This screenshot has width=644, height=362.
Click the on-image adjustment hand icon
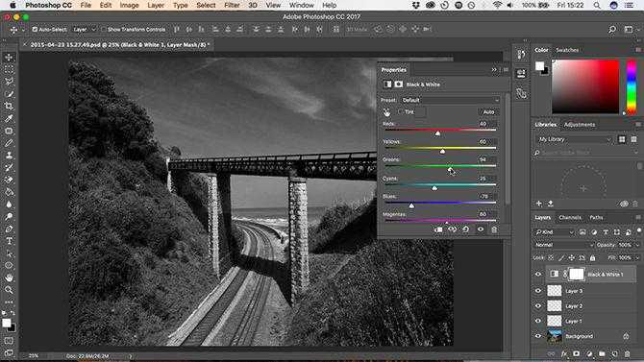[x=386, y=112]
